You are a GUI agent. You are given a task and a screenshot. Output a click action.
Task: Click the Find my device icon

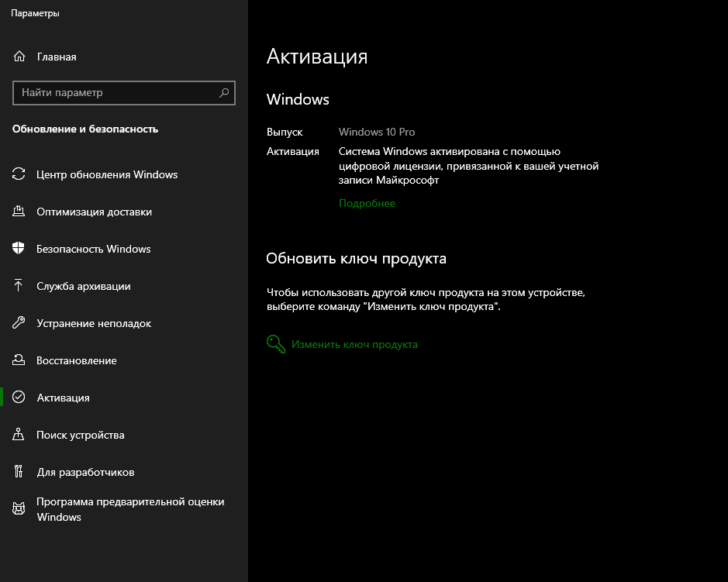19,435
